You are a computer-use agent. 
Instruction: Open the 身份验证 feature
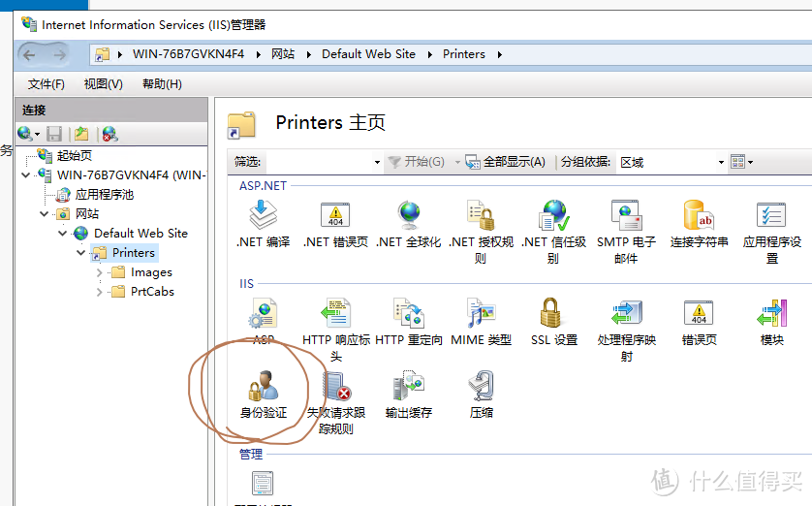(263, 395)
